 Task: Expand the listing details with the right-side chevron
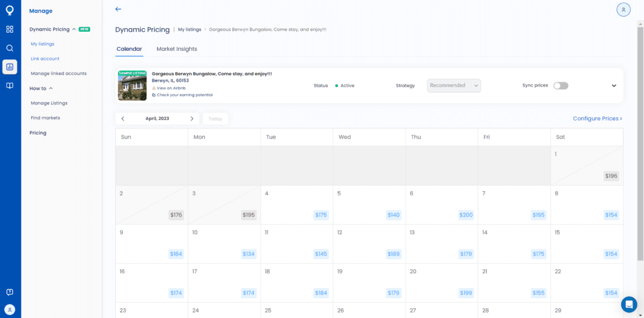(x=613, y=85)
